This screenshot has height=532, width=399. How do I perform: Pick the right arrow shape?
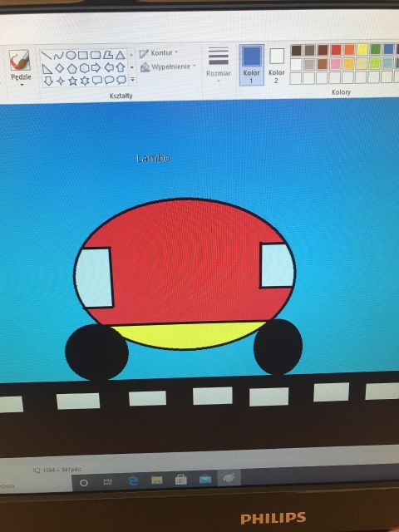coord(96,68)
